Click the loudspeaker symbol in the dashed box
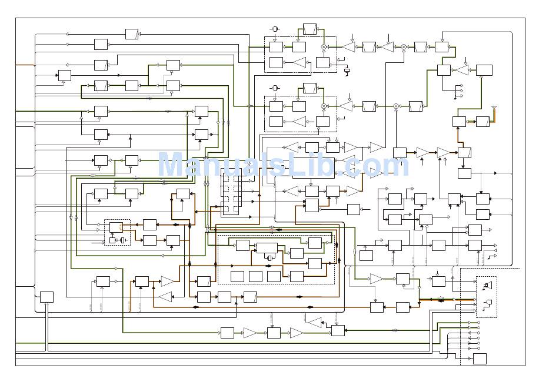This screenshot has height=392, width=559. [487, 285]
